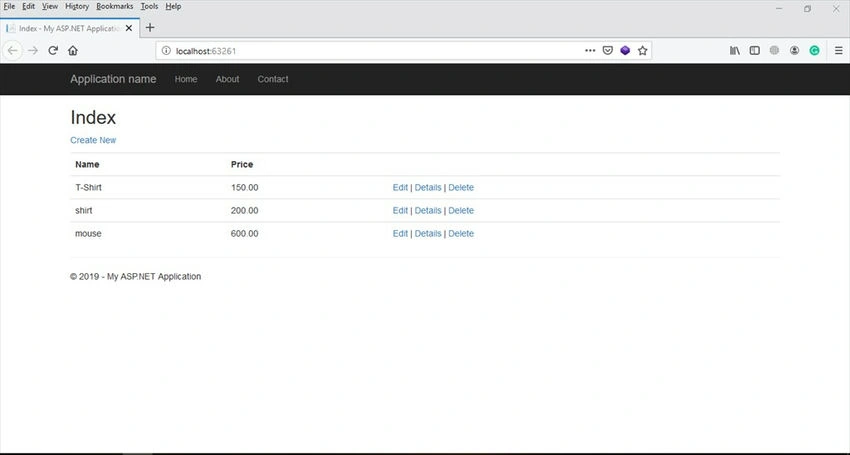Click the 2019 My ASP.NET Application footer
Viewport: 850px width, 455px height.
click(136, 277)
